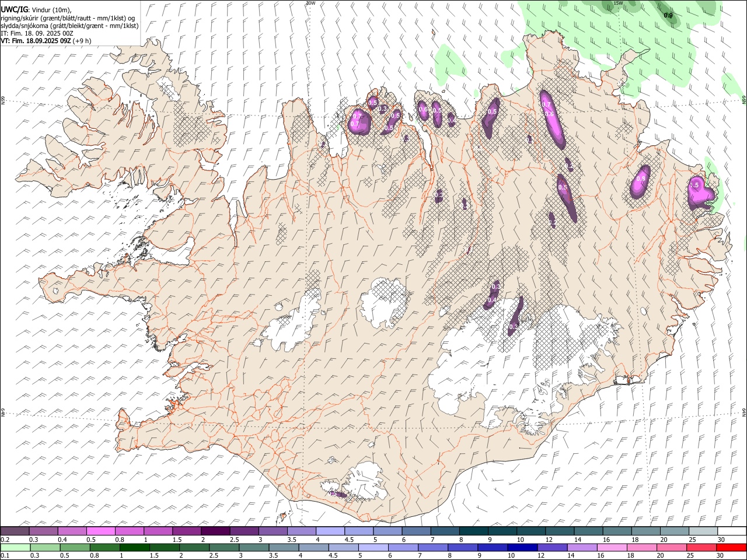Click the bright pink 0.5 snow legend swatch
The image size is (747, 560).
pos(100,531)
